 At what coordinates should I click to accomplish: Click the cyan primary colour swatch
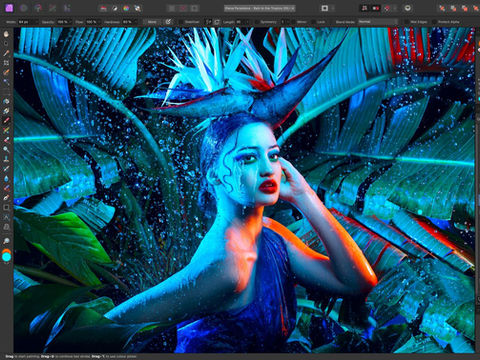click(x=7, y=257)
